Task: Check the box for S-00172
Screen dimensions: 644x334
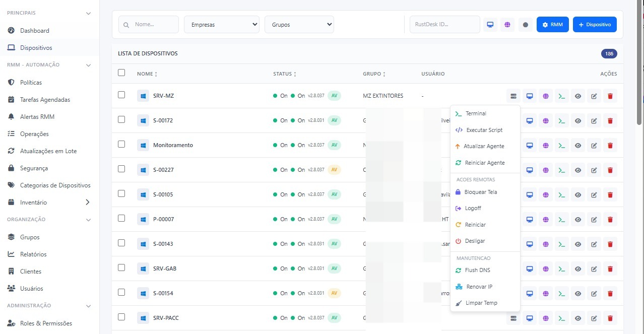Action: tap(121, 119)
